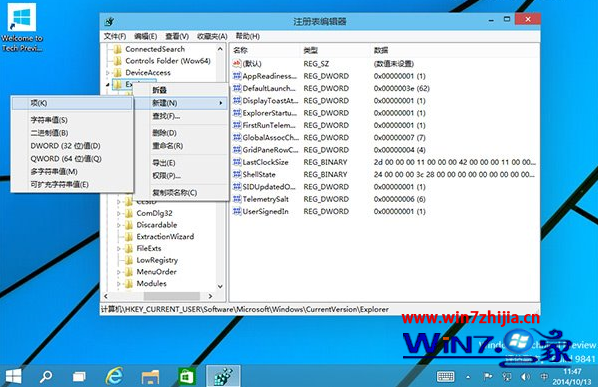Image resolution: width=598 pixels, height=387 pixels.
Task: Open File Explorer taskbar icon
Action: 150,376
